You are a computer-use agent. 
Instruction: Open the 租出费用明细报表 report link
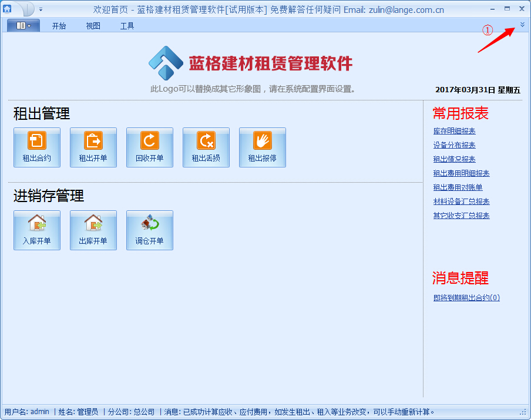[461, 173]
